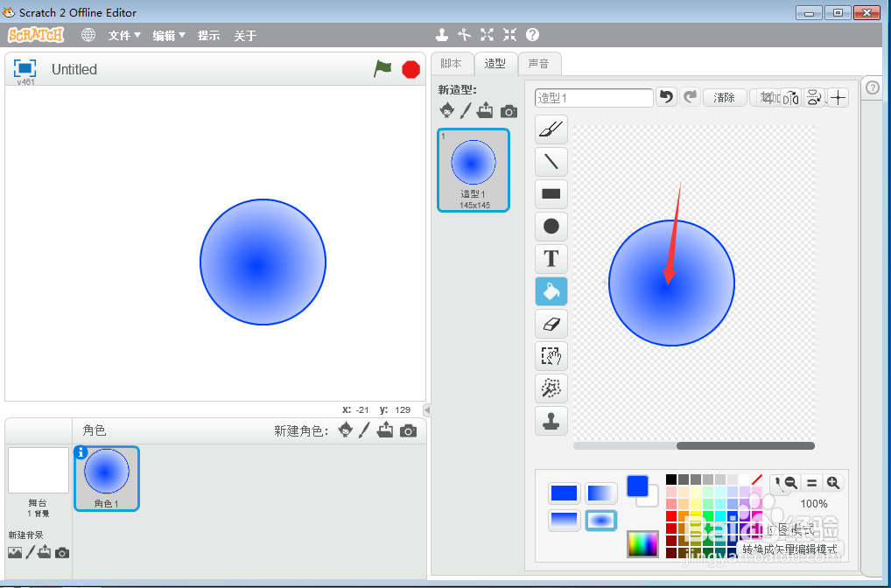Screen dimensions: 891x588
Task: Zoom in the paint canvas
Action: pos(833,483)
